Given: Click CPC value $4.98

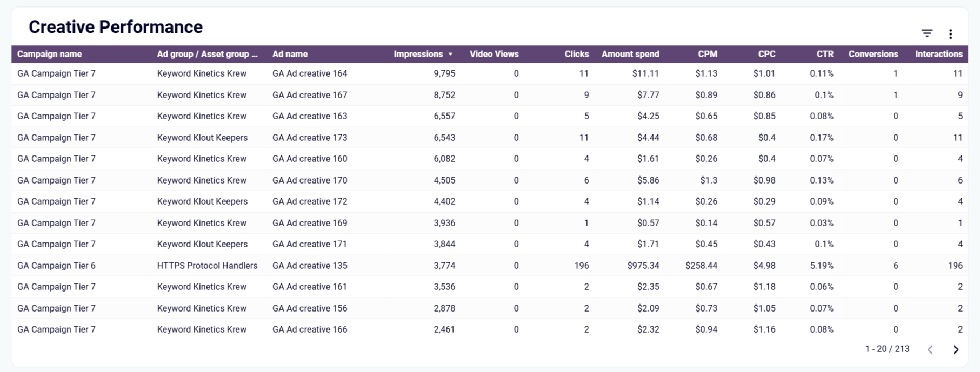Looking at the screenshot, I should 764,266.
